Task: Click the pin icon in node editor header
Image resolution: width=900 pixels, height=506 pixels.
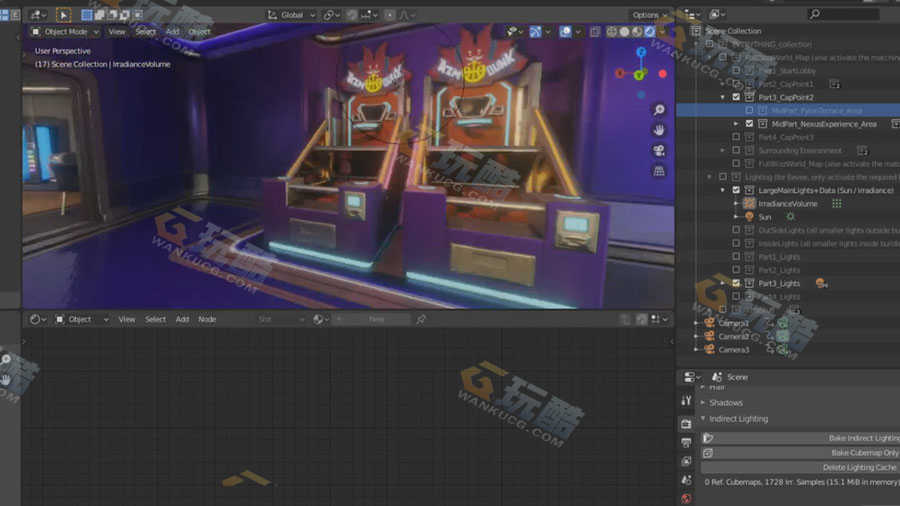Action: 421,319
